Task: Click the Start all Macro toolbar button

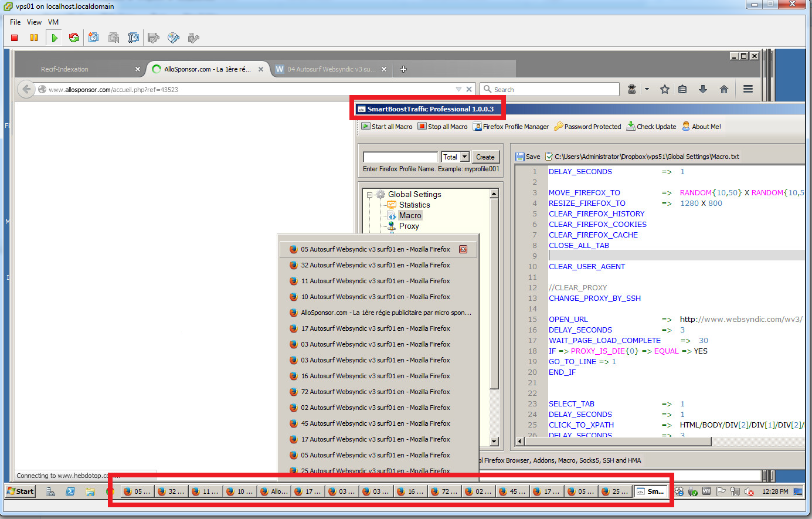Action: [x=387, y=127]
